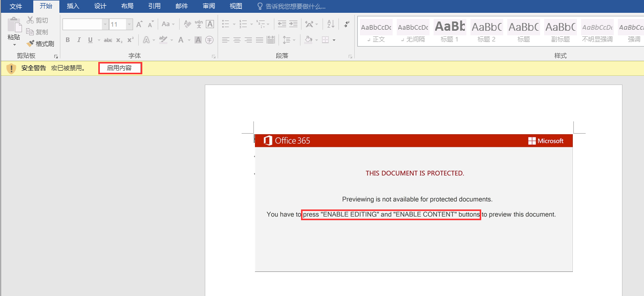Viewport: 644px width, 296px height.
Task: Click the Increase Indent icon
Action: [293, 24]
